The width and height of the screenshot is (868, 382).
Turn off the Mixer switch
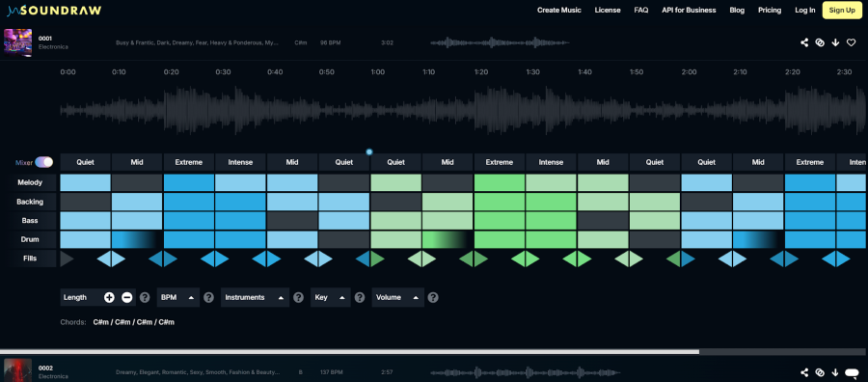pyautogui.click(x=43, y=162)
